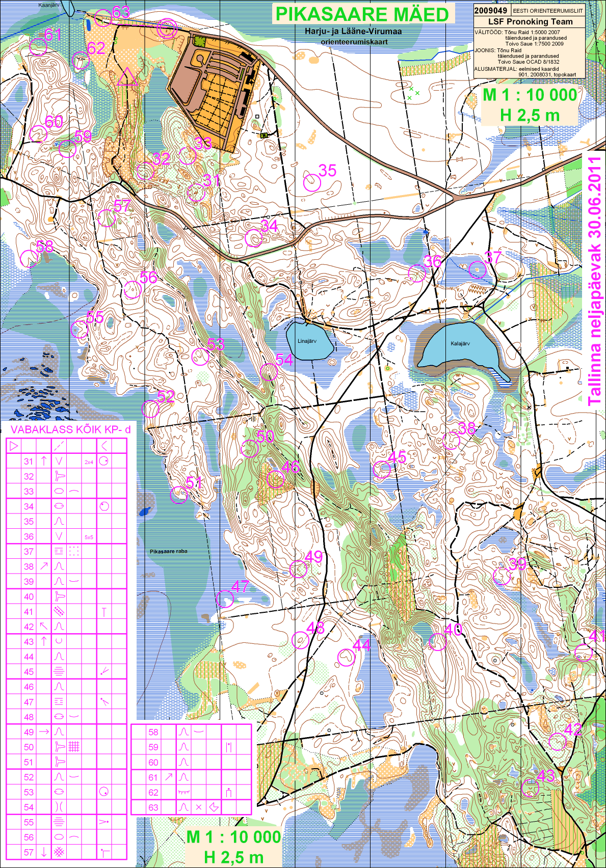
Task: Click control circle 39
Action: click(502, 576)
